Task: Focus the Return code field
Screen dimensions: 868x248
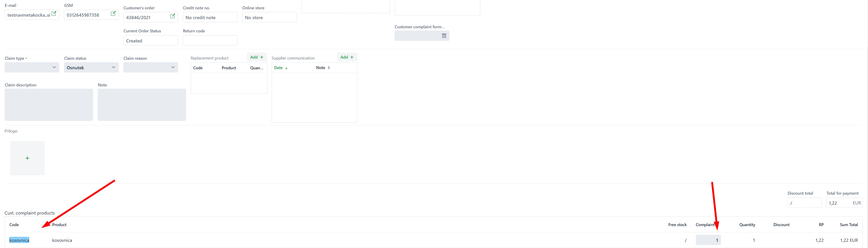Action: 210,41
